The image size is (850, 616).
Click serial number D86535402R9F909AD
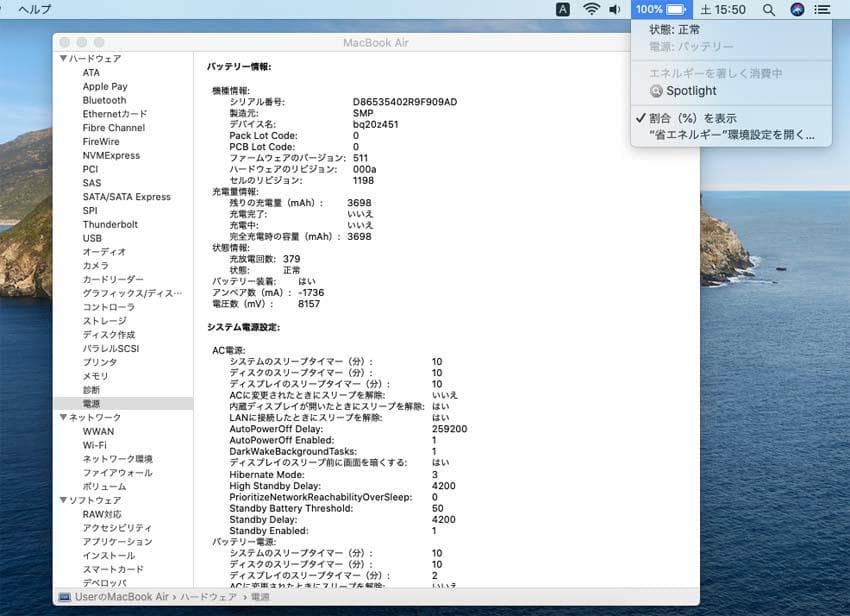coord(404,102)
